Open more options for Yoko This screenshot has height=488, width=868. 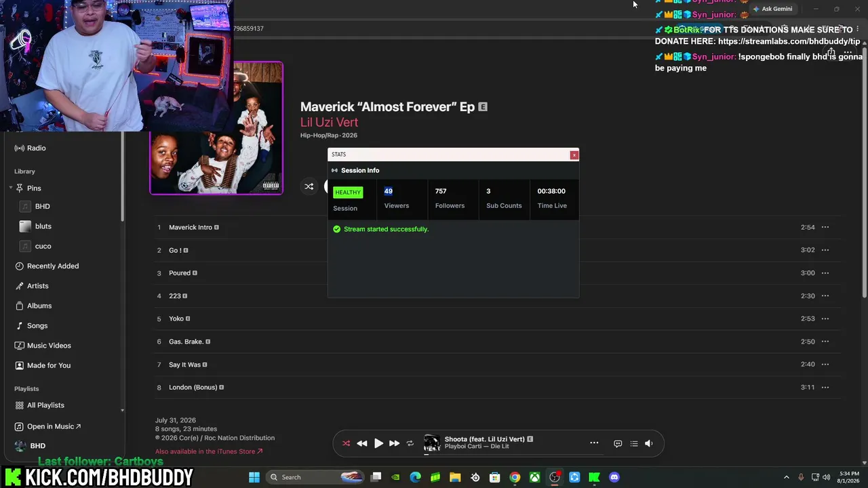[x=825, y=319]
